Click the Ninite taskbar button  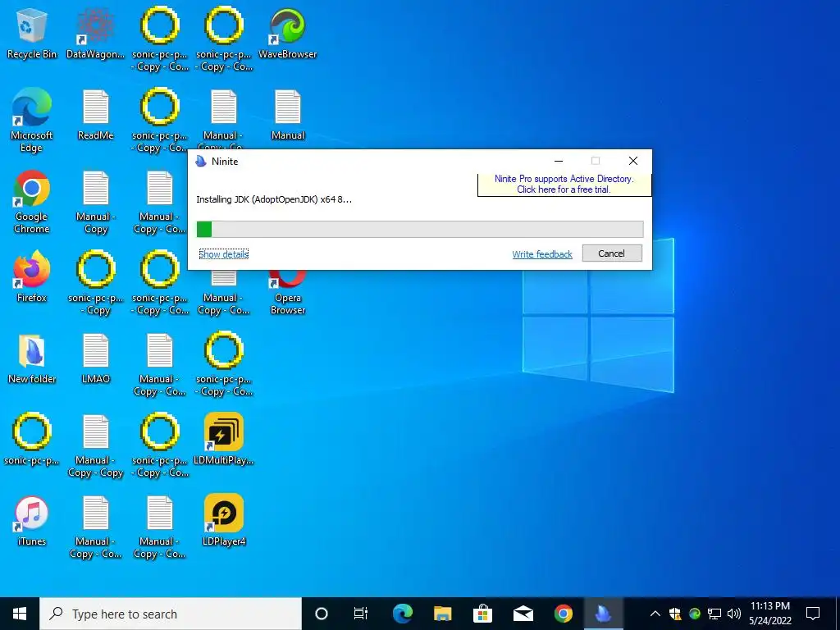(603, 614)
